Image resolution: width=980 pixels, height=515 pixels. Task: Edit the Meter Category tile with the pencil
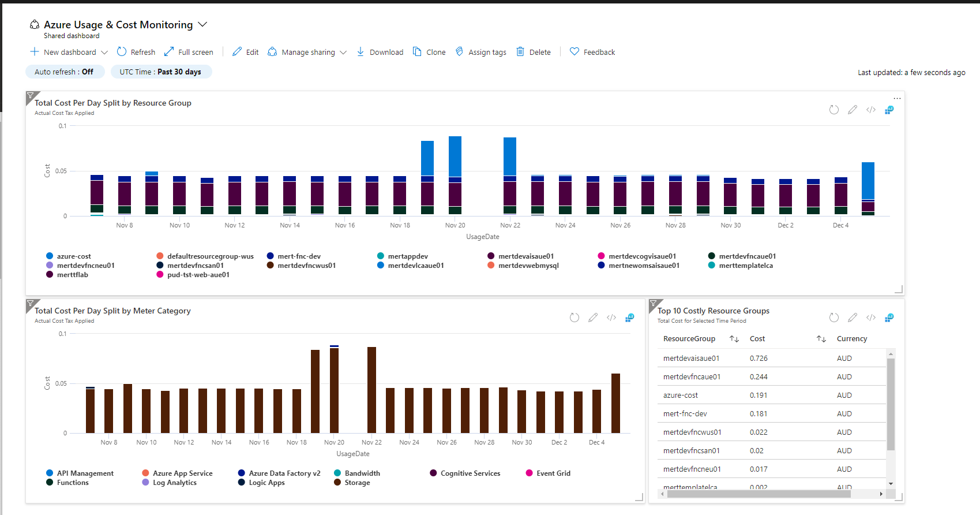coord(593,318)
